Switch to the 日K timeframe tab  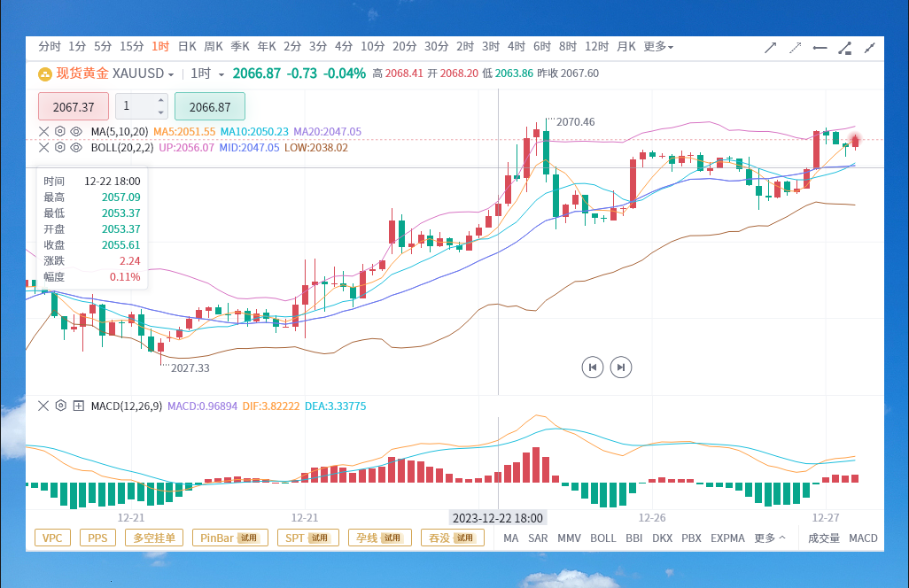point(187,46)
